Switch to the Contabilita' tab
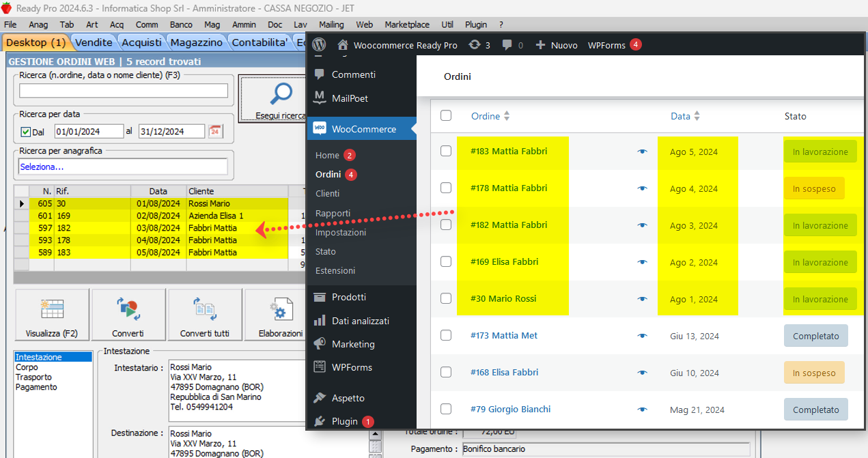 click(260, 42)
